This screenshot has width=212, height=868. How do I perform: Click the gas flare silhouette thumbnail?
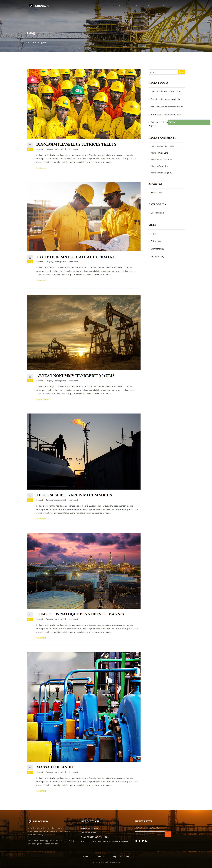tap(84, 452)
